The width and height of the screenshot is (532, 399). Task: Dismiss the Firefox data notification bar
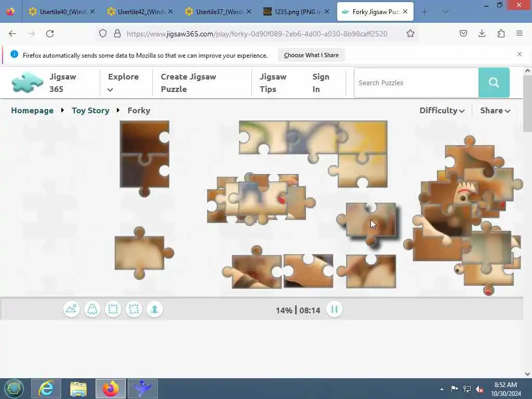tap(519, 54)
